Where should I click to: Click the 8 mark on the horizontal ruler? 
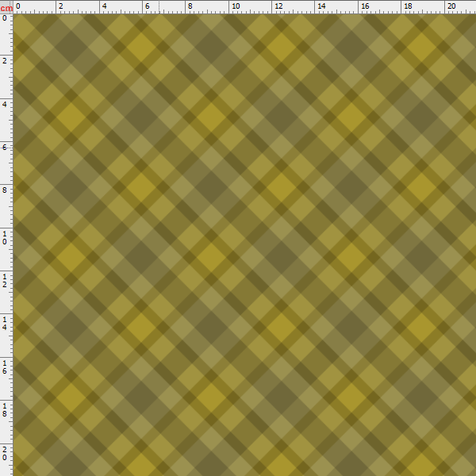[190, 6]
